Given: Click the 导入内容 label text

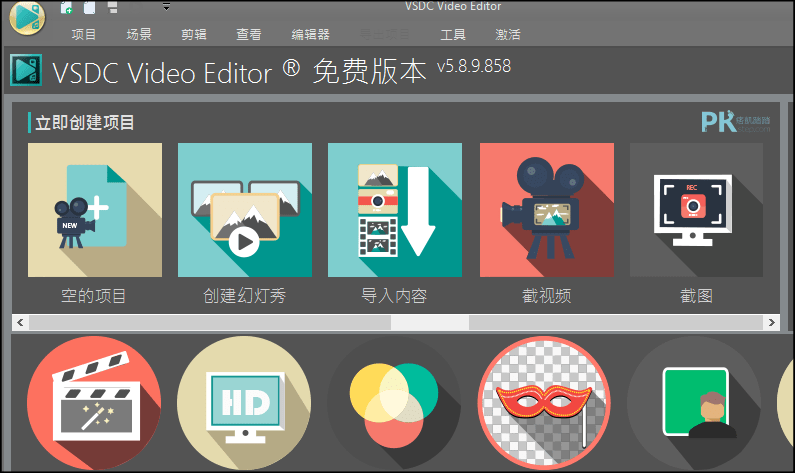Looking at the screenshot, I should [394, 296].
